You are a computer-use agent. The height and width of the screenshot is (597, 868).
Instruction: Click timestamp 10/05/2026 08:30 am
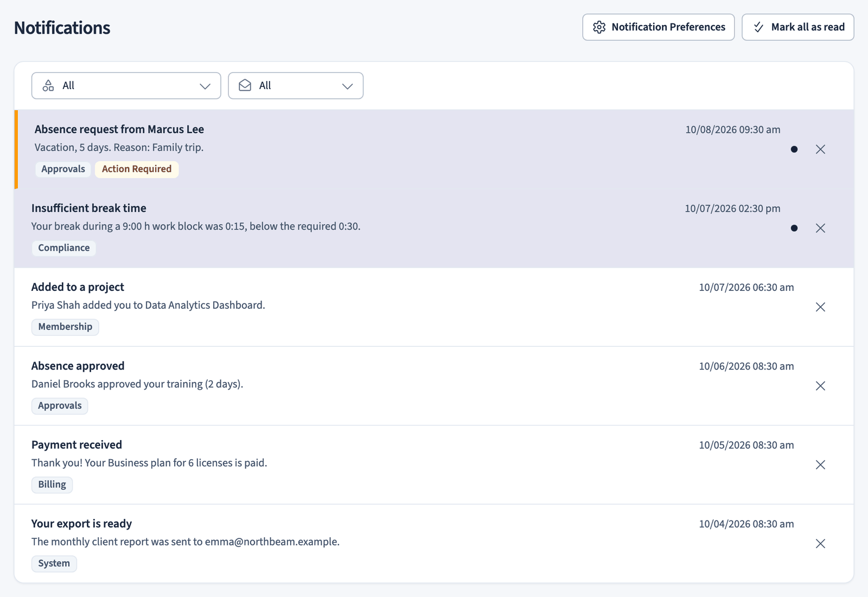pyautogui.click(x=746, y=445)
